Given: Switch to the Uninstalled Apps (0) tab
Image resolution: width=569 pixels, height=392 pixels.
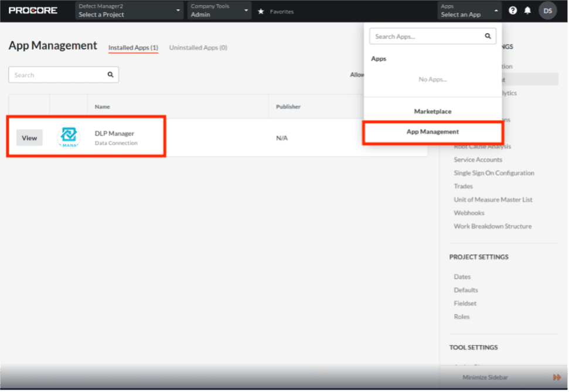Looking at the screenshot, I should 198,47.
